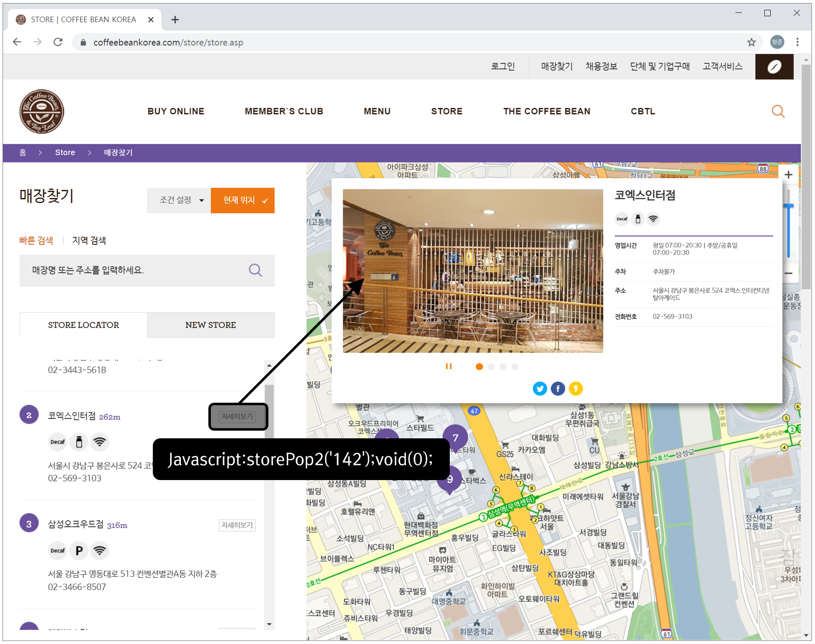Click parking P icon under 삼성오크우드점

coord(79,550)
